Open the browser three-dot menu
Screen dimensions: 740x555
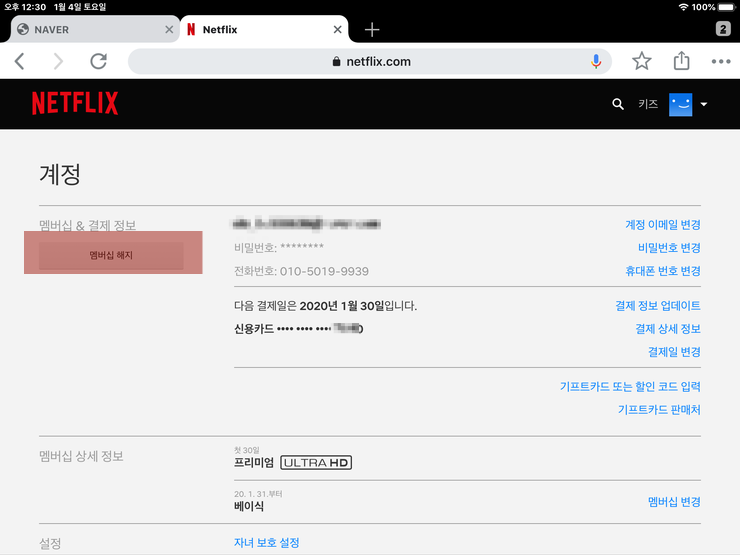tap(721, 61)
